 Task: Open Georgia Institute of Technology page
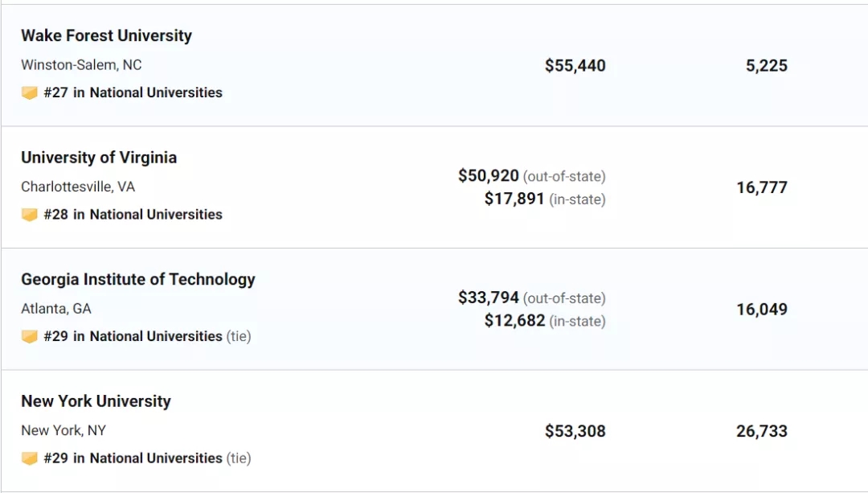(x=138, y=279)
